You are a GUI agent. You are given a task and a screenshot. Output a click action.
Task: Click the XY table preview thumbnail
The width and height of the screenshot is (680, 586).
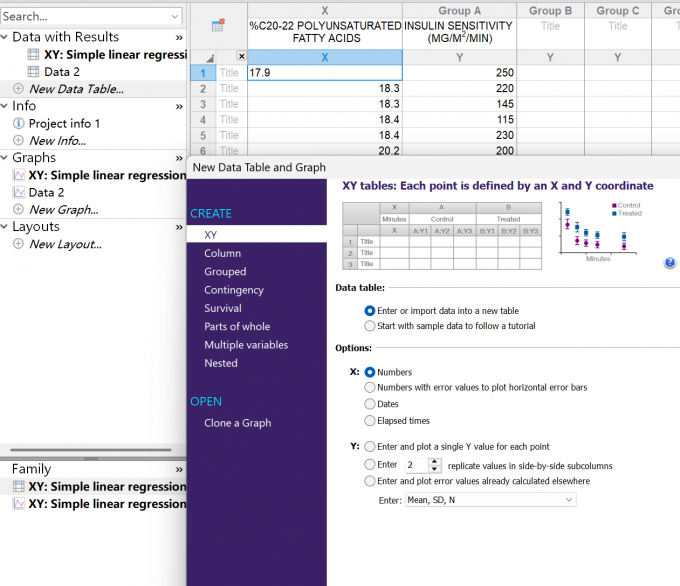442,236
